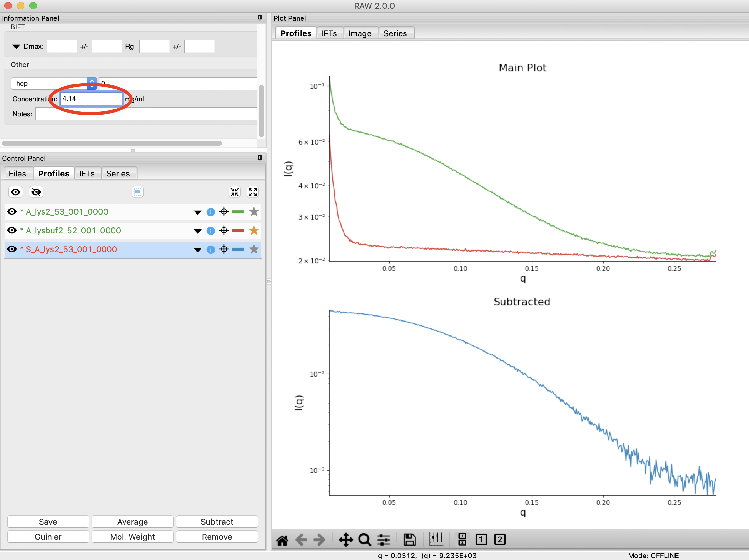Click the green line color swatch

point(238,212)
